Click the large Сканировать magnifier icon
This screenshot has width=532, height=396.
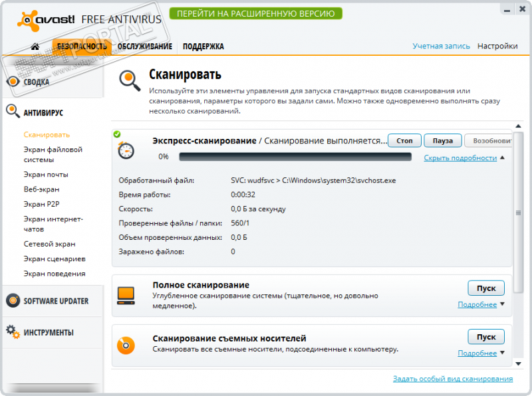pyautogui.click(x=130, y=80)
